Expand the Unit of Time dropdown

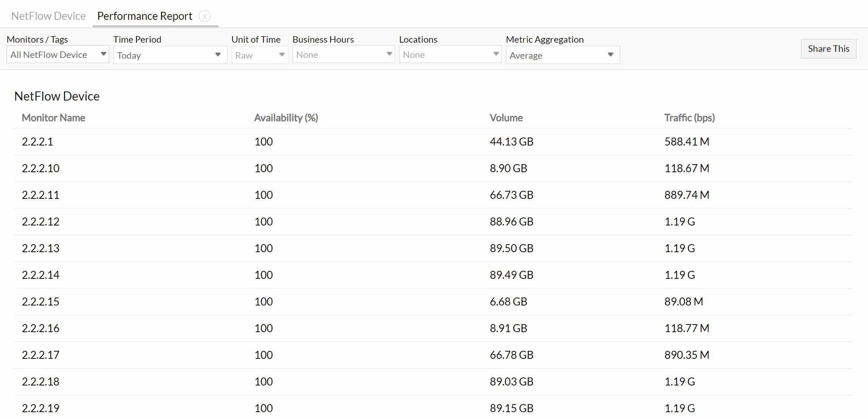pos(260,55)
